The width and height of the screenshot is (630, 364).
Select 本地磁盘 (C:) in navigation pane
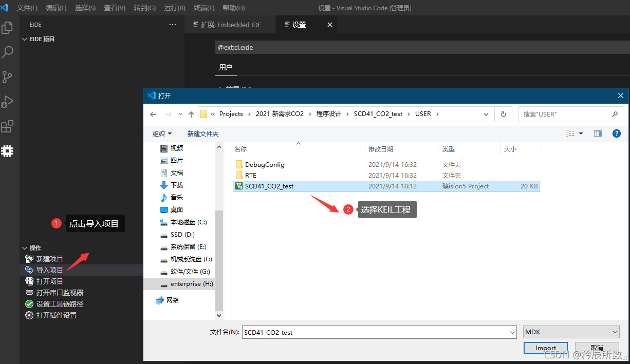click(183, 222)
